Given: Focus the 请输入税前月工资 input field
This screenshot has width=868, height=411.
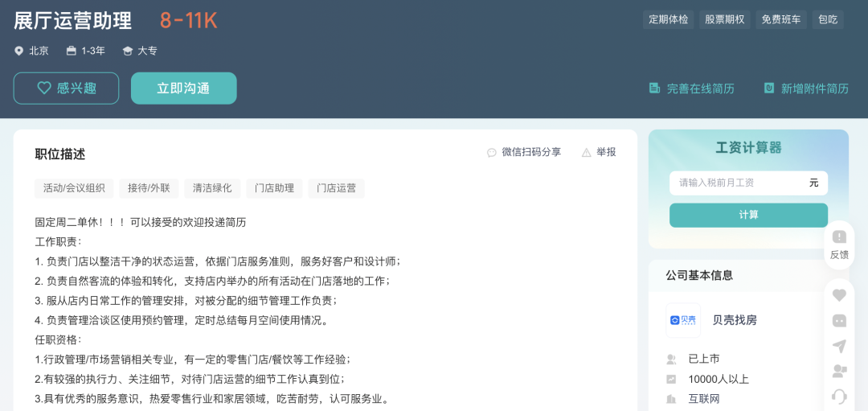Looking at the screenshot, I should tap(738, 183).
